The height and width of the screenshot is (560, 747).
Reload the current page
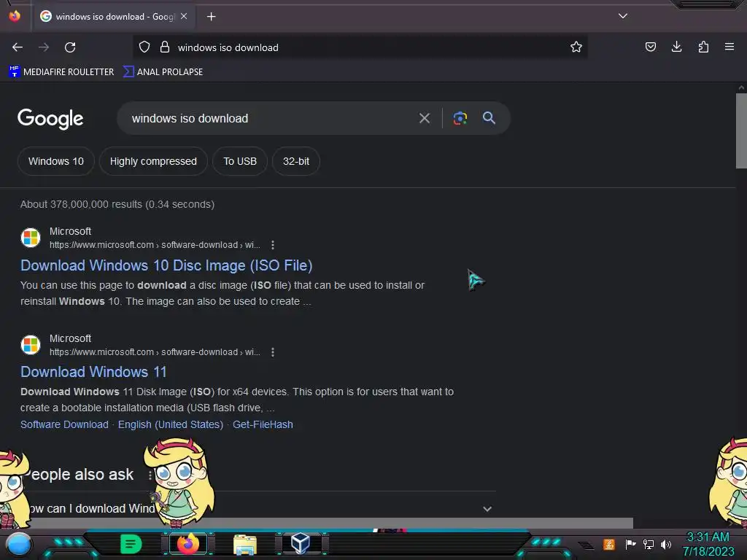pos(70,47)
